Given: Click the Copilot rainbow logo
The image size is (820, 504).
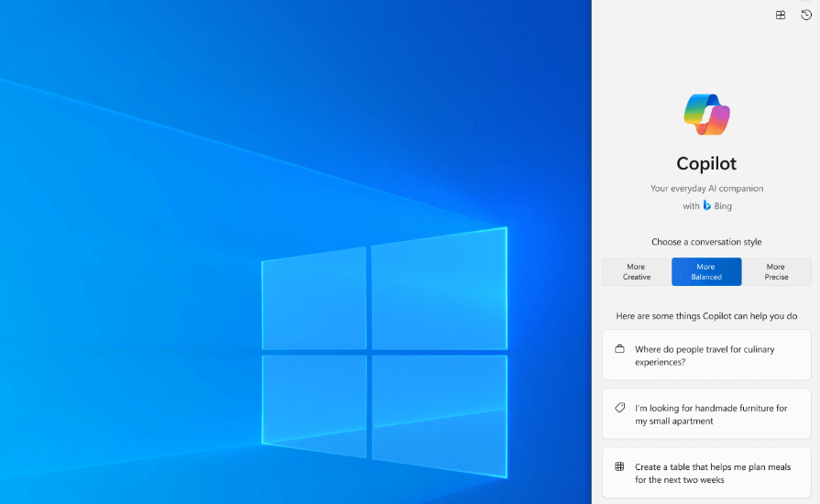Looking at the screenshot, I should (706, 115).
